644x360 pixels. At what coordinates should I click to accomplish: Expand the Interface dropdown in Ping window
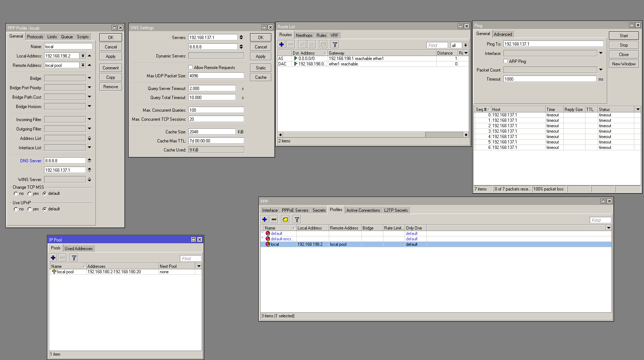point(601,53)
